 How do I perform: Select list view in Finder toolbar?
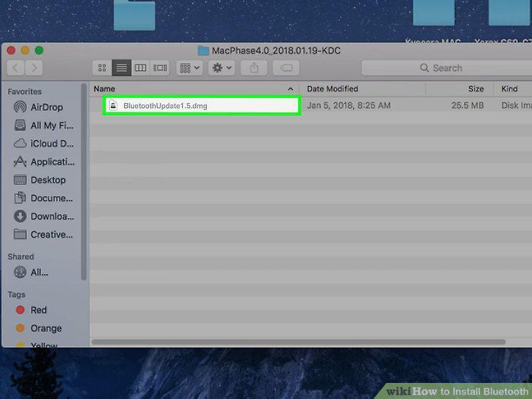121,68
